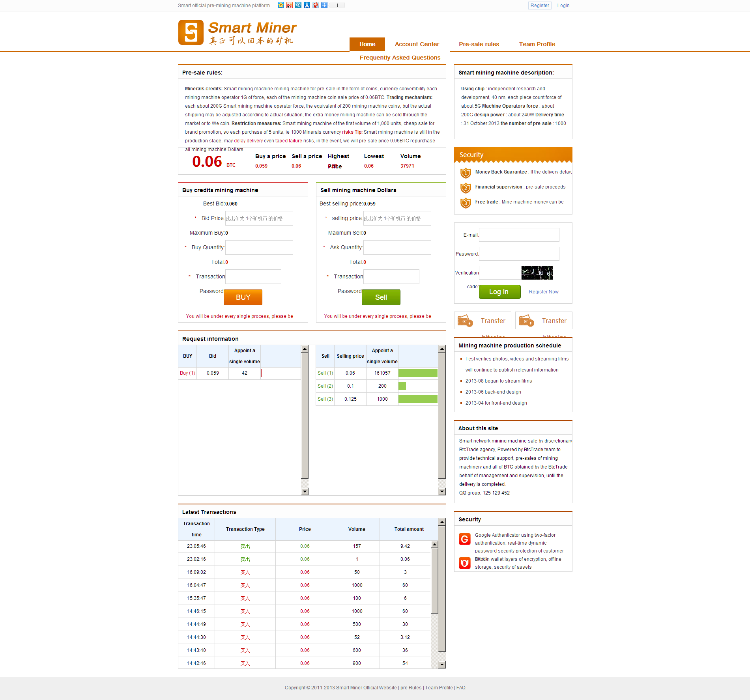The height and width of the screenshot is (700, 750).
Task: Click Financial supervision shield icon
Action: [466, 188]
